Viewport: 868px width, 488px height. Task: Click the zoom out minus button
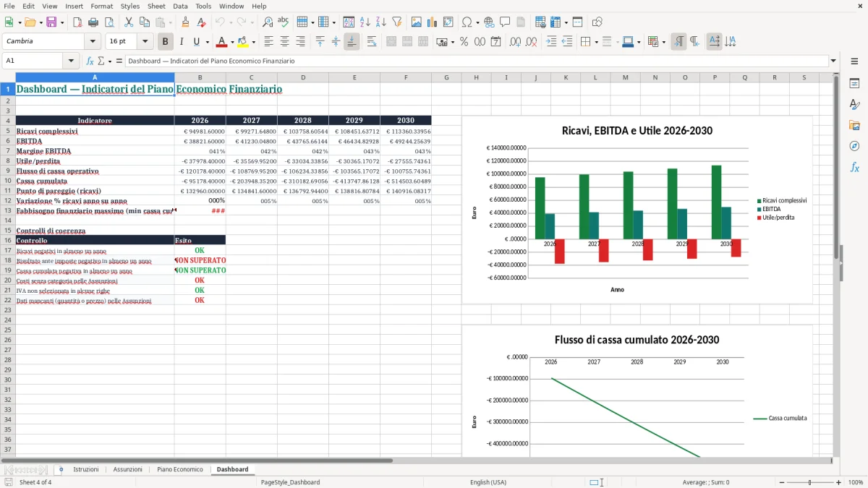780,482
